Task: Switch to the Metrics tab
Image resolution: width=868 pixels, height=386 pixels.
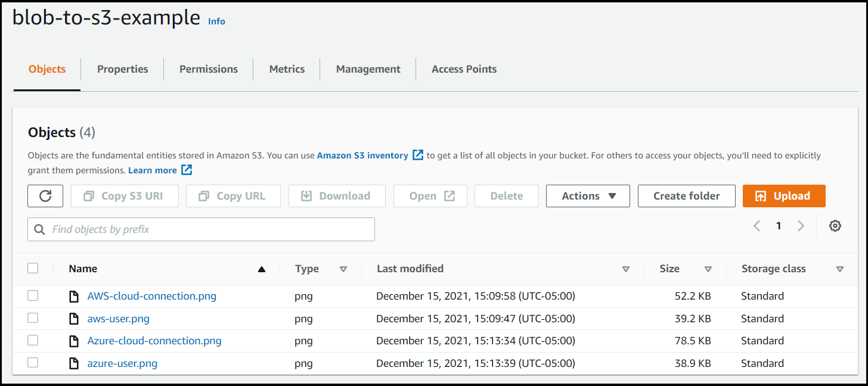Action: click(x=287, y=69)
